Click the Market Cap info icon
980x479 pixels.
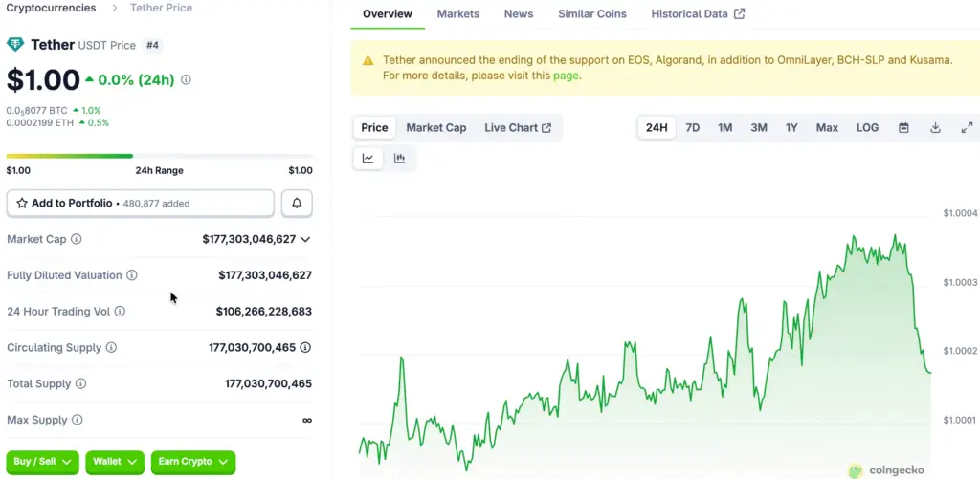coord(77,239)
